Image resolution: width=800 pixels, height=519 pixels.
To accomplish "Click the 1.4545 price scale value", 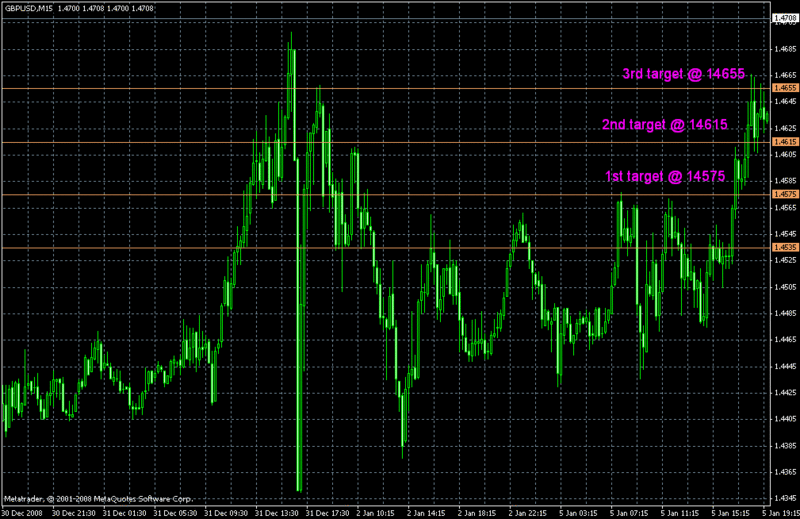I will click(786, 234).
